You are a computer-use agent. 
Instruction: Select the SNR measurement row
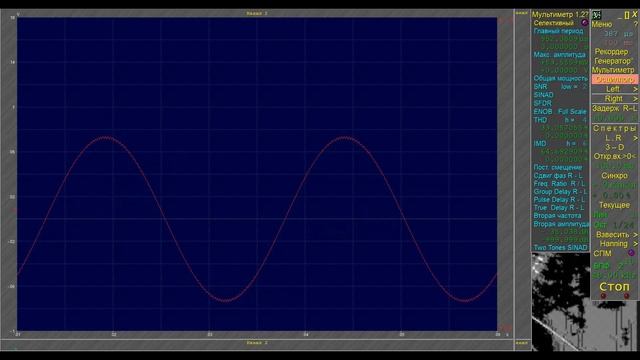[560, 87]
